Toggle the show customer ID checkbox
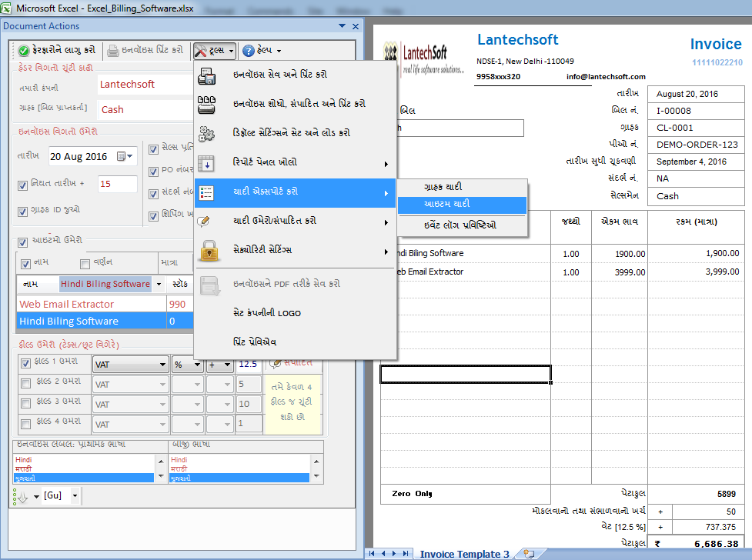The height and width of the screenshot is (560, 752). [22, 212]
